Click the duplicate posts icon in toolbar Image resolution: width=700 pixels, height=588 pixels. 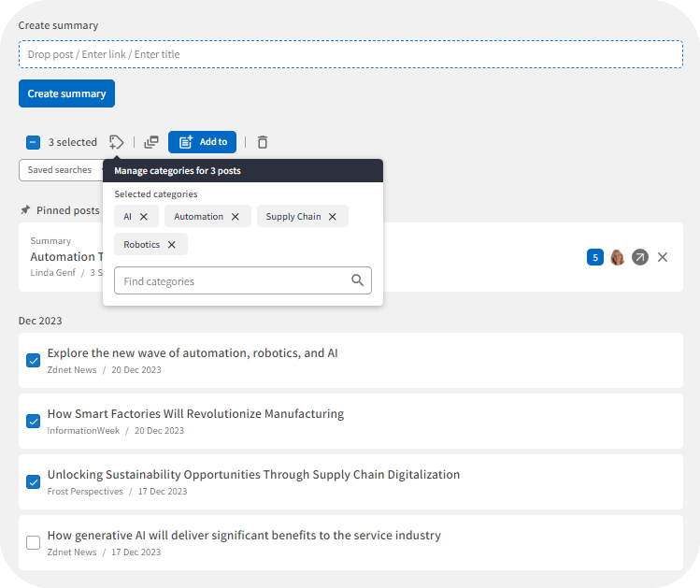[151, 142]
